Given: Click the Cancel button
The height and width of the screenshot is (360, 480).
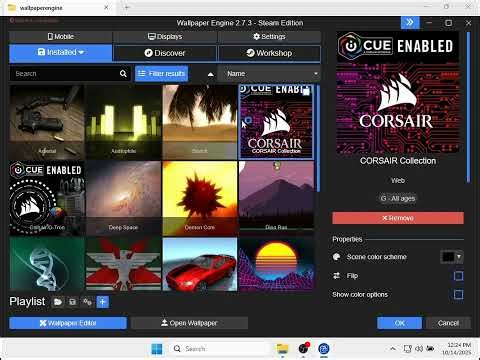Looking at the screenshot, I should coord(448,323).
